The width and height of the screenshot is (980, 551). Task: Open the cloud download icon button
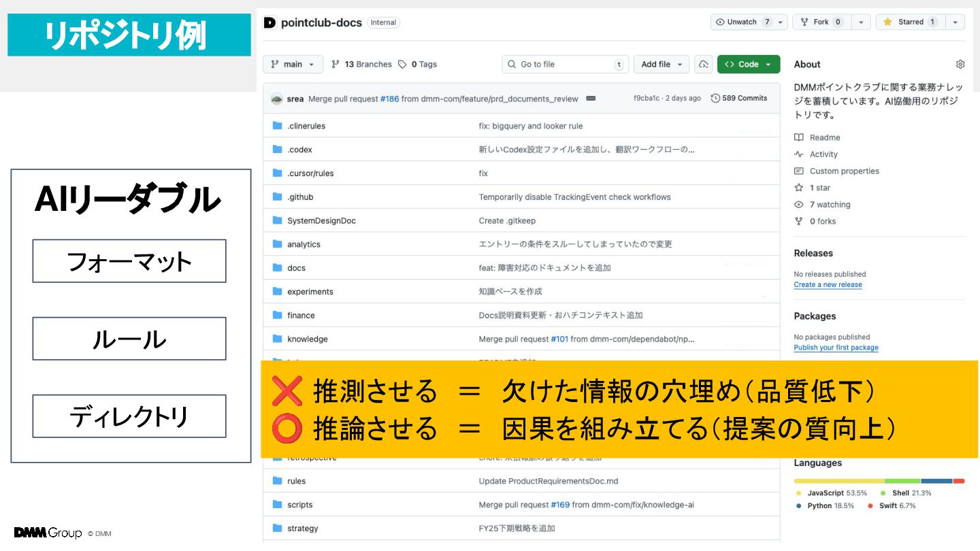pos(703,64)
